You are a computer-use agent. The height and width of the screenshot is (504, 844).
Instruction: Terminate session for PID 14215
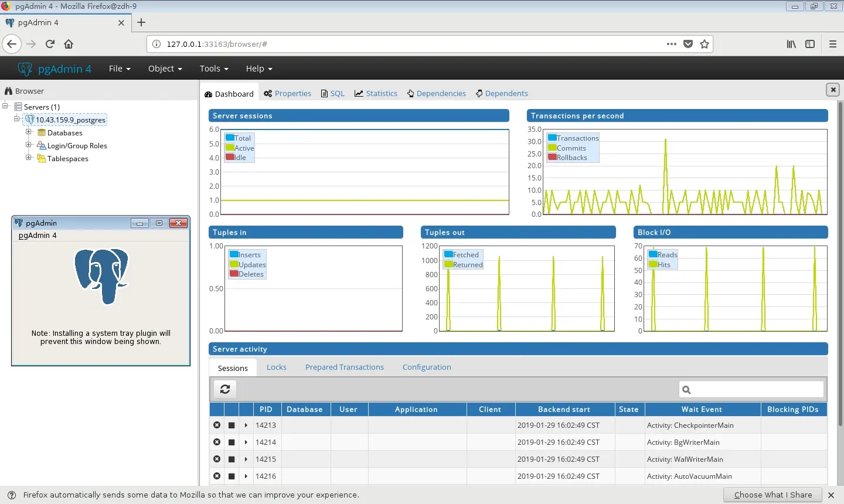pos(217,459)
